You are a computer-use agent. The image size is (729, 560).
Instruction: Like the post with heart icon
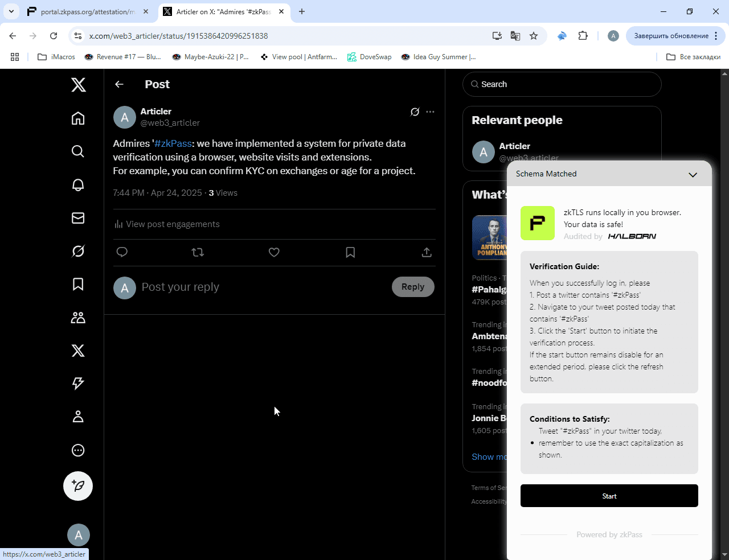pyautogui.click(x=274, y=252)
